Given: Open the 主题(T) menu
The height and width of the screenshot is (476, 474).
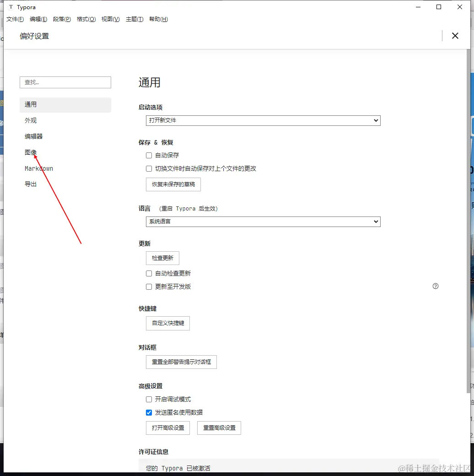Looking at the screenshot, I should point(135,19).
